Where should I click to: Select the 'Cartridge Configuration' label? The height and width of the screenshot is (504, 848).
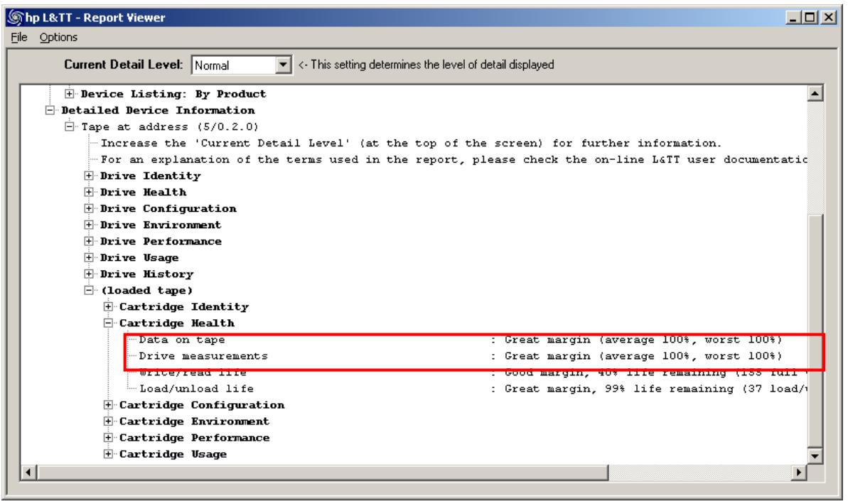(202, 405)
